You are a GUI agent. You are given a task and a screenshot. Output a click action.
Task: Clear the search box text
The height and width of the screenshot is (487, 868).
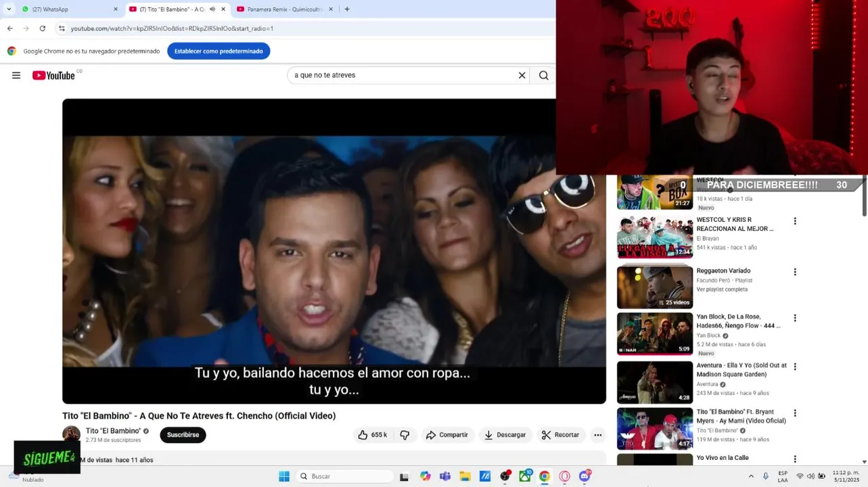coord(522,75)
